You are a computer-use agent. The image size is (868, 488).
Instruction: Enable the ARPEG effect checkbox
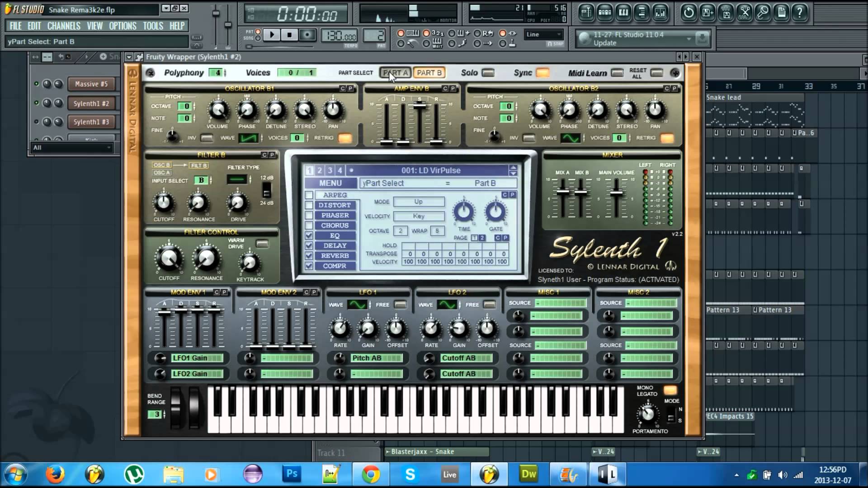tap(309, 195)
